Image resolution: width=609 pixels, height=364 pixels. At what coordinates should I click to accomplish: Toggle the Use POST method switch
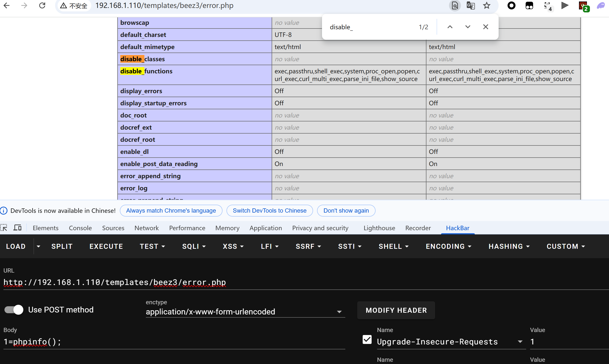14,310
